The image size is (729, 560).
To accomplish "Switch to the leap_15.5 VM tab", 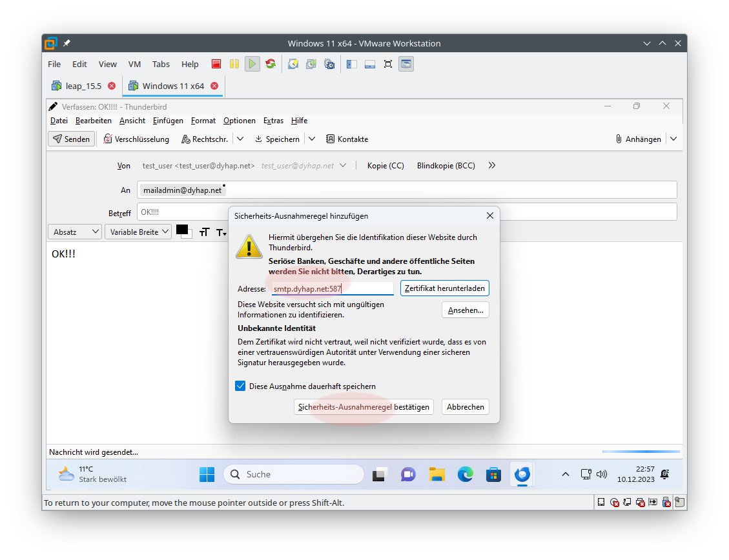I will tap(84, 86).
